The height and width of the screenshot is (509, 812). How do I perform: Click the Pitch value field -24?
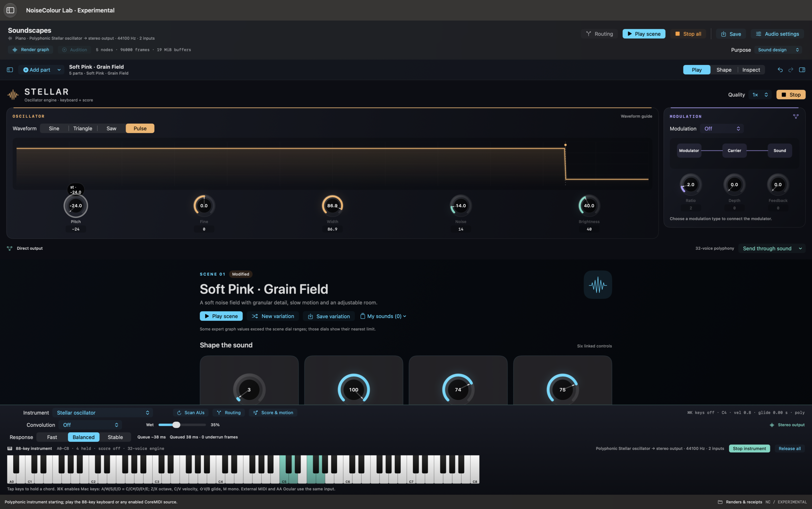[76, 229]
